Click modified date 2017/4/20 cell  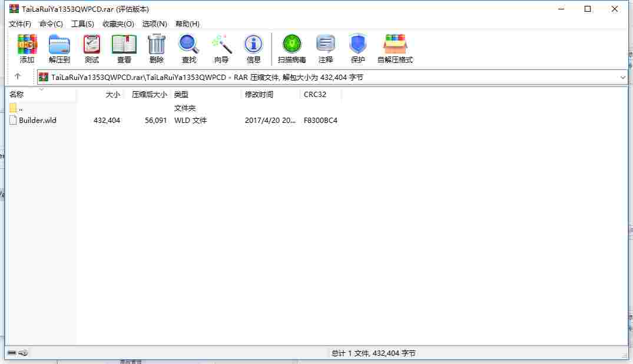pos(270,120)
